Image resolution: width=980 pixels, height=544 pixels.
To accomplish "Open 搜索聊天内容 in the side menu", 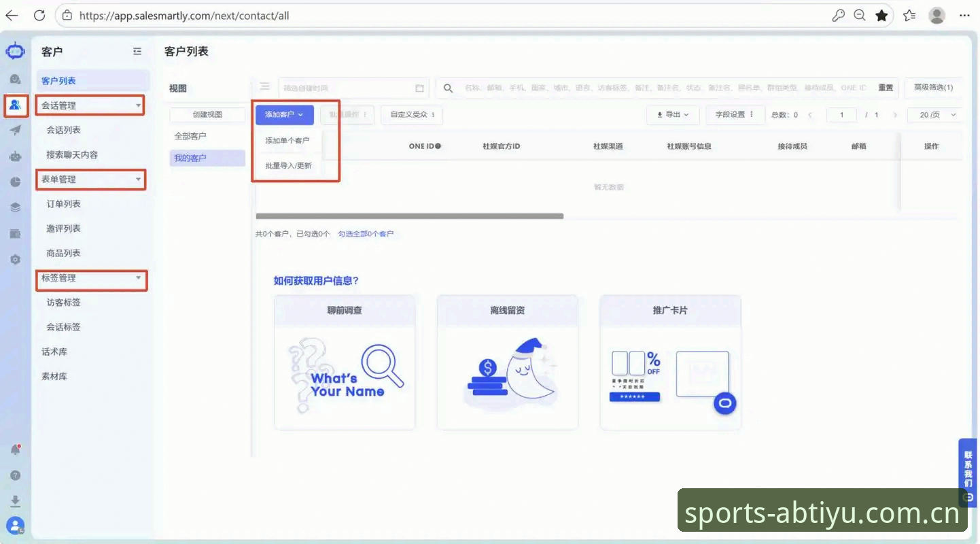I will click(72, 154).
